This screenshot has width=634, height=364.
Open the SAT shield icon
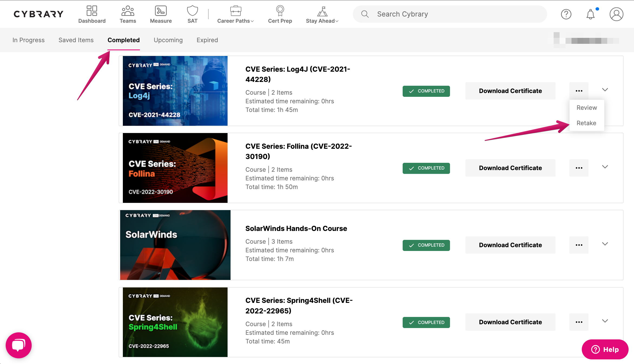(192, 11)
